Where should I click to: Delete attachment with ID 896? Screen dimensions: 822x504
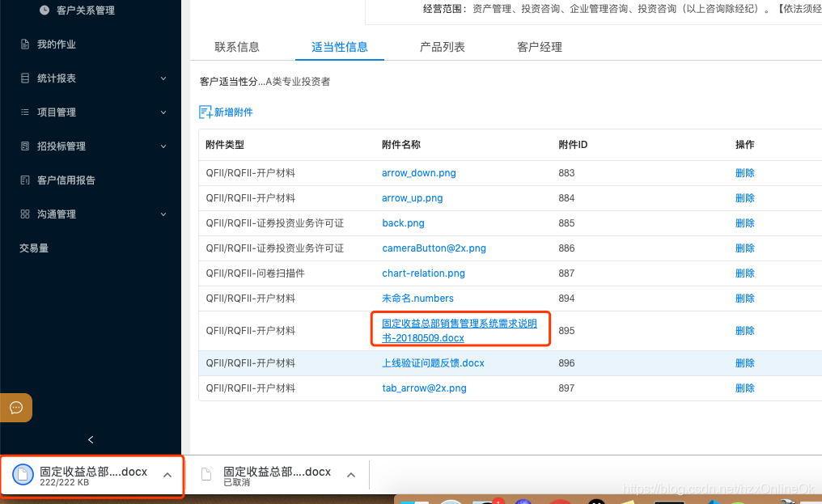[745, 363]
